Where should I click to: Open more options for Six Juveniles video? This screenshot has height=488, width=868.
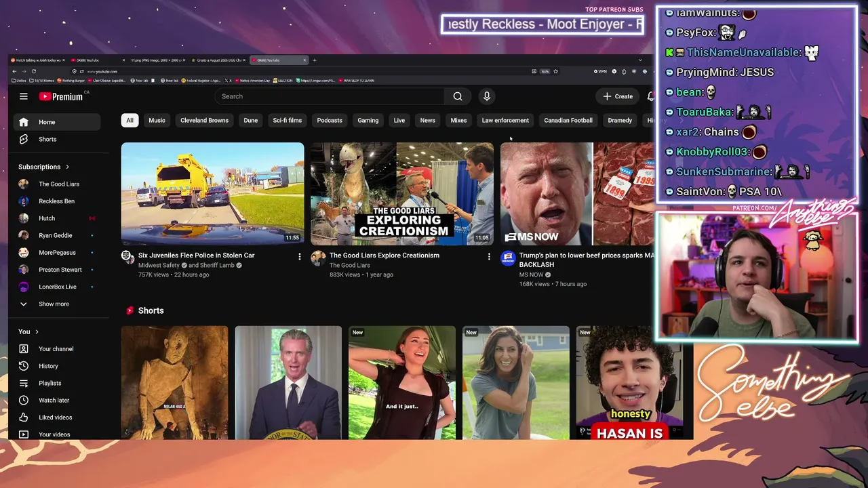(x=299, y=256)
